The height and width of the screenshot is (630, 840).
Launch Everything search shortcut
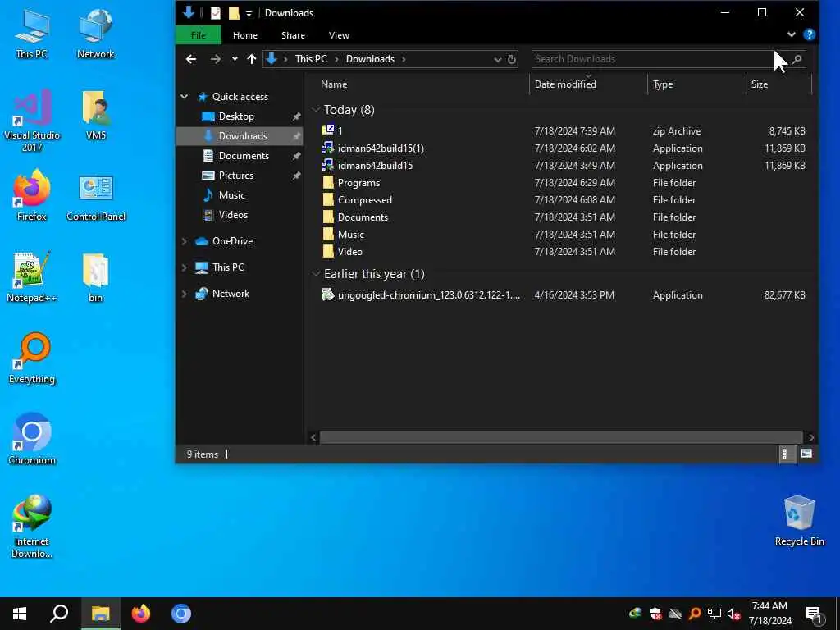point(32,358)
